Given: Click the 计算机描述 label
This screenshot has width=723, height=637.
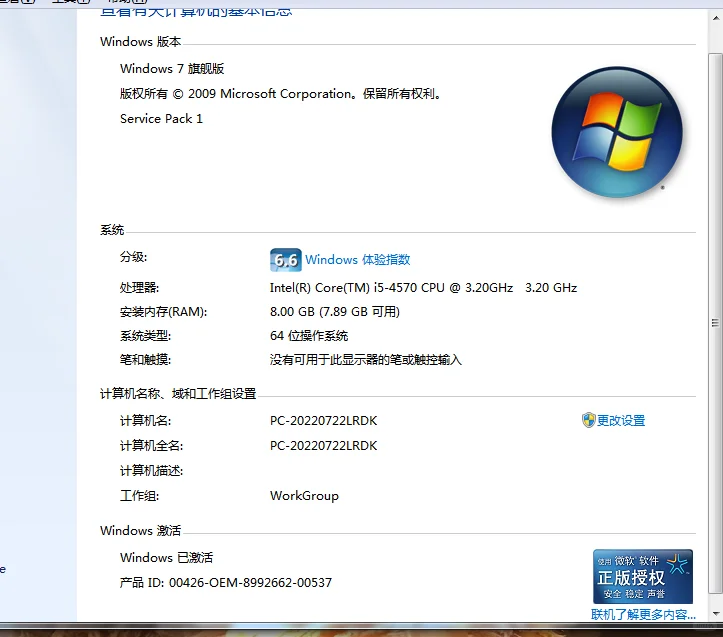Looking at the screenshot, I should click(151, 471).
